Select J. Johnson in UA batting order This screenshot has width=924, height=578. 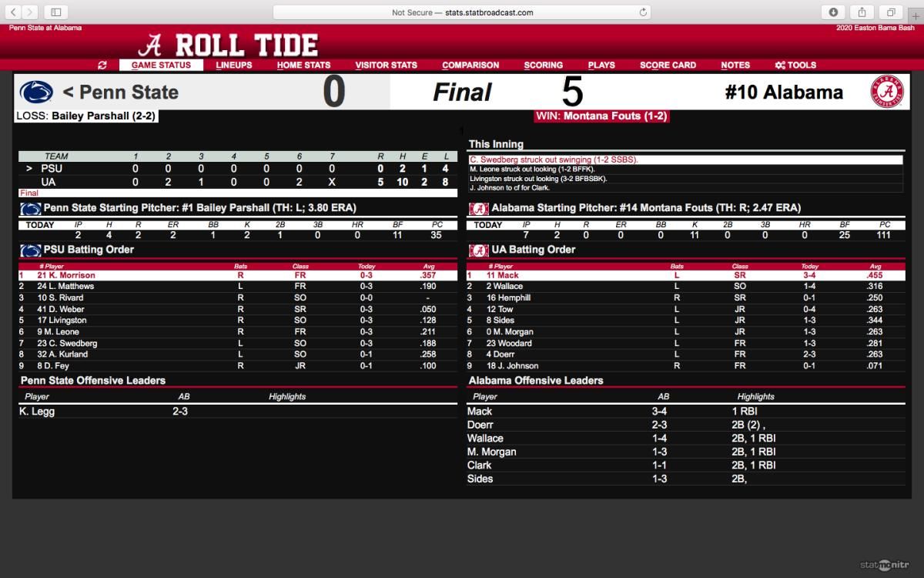tap(686, 366)
